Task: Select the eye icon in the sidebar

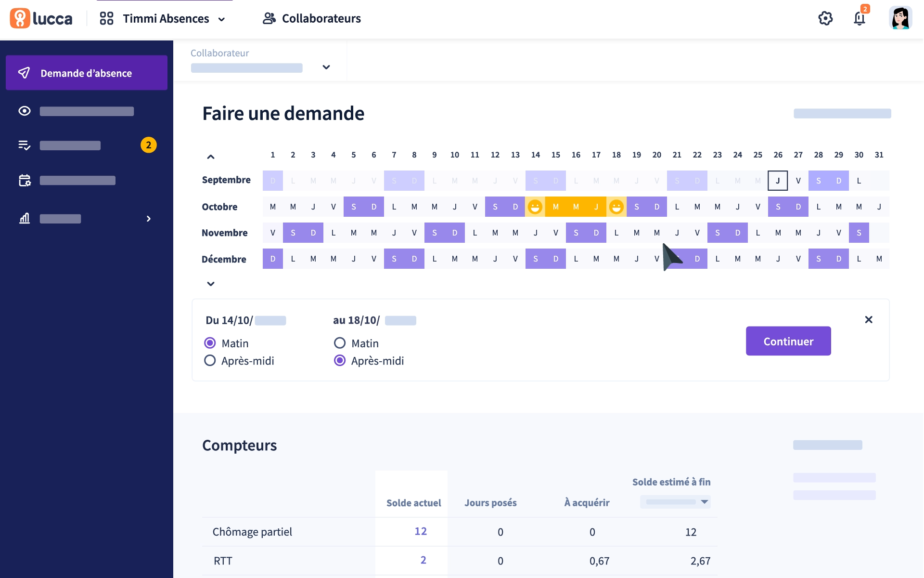Action: pyautogui.click(x=25, y=111)
